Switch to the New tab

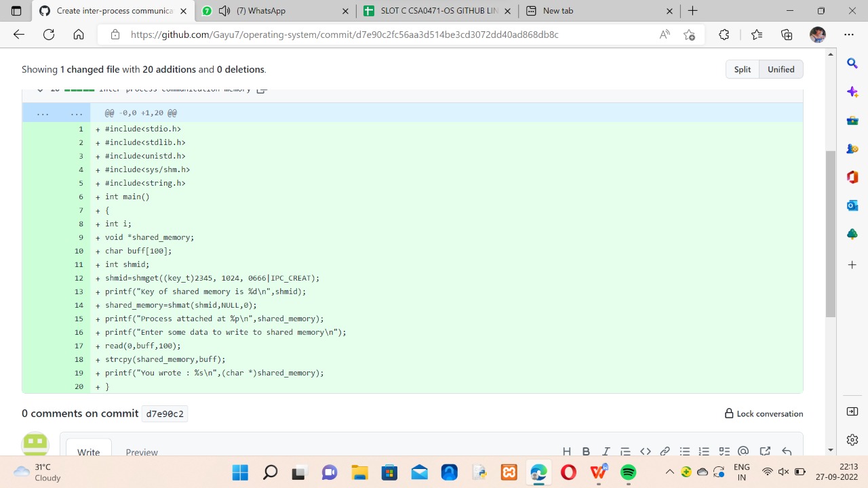(599, 11)
